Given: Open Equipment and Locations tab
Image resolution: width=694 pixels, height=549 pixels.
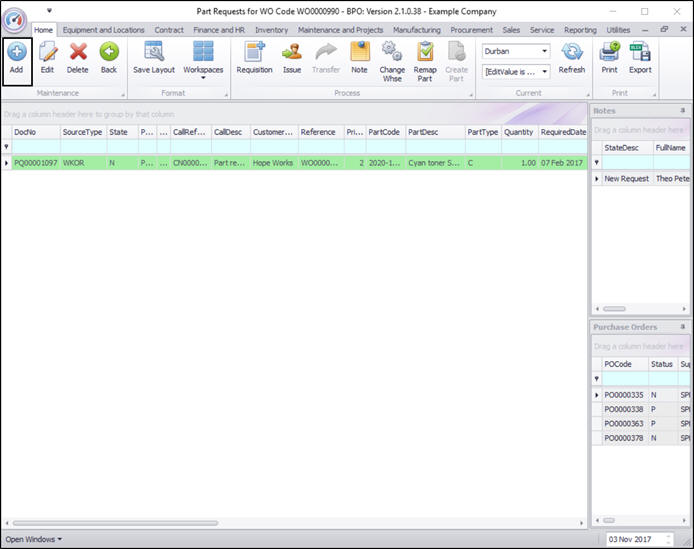Looking at the screenshot, I should coord(104,30).
